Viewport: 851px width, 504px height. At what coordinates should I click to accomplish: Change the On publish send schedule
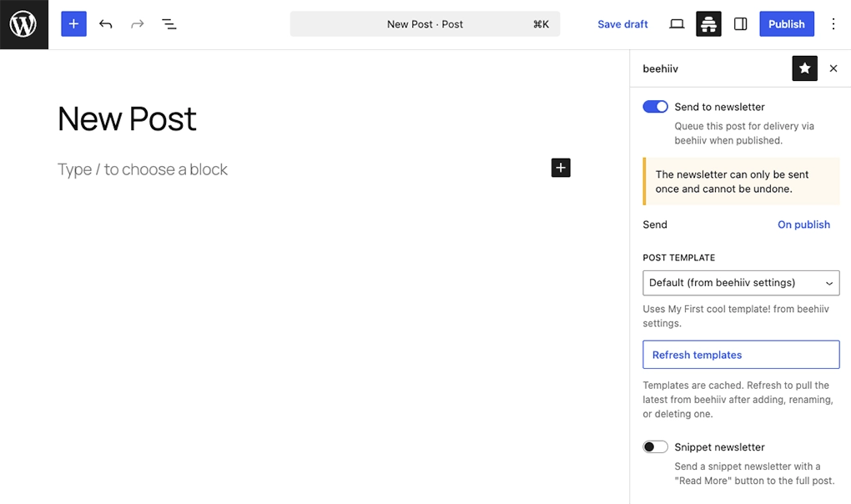pos(803,224)
